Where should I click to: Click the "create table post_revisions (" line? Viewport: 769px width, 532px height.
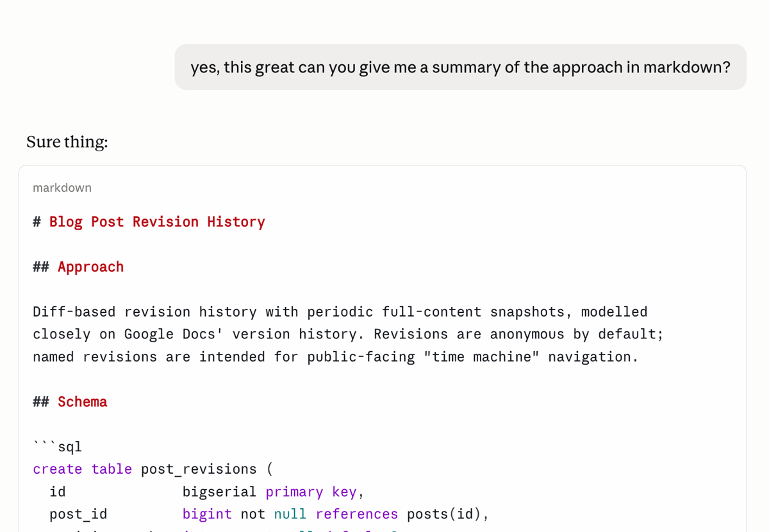(x=153, y=469)
